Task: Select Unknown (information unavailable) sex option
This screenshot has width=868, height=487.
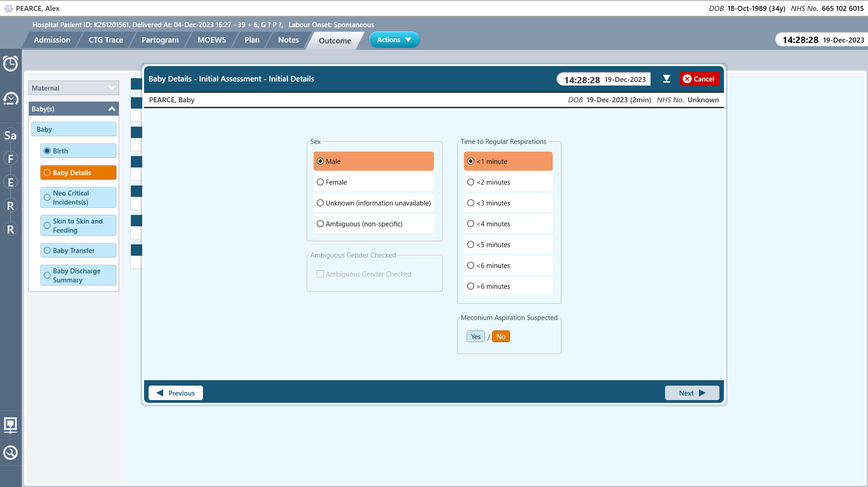Action: click(x=373, y=203)
